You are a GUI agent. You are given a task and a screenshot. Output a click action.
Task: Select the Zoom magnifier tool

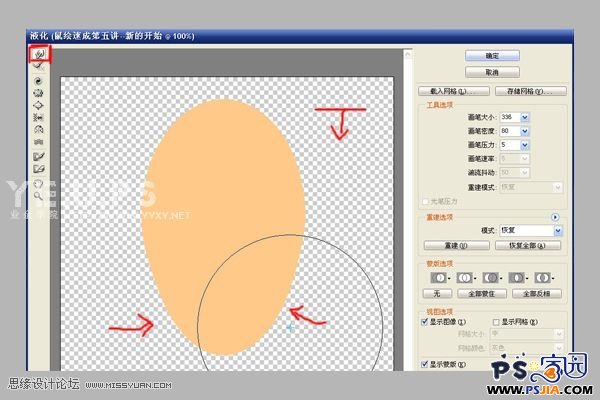click(38, 196)
